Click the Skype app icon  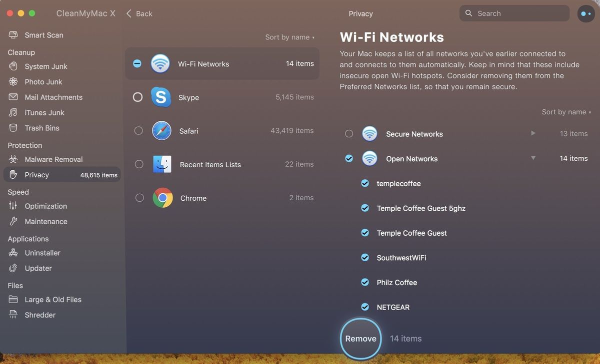(161, 97)
